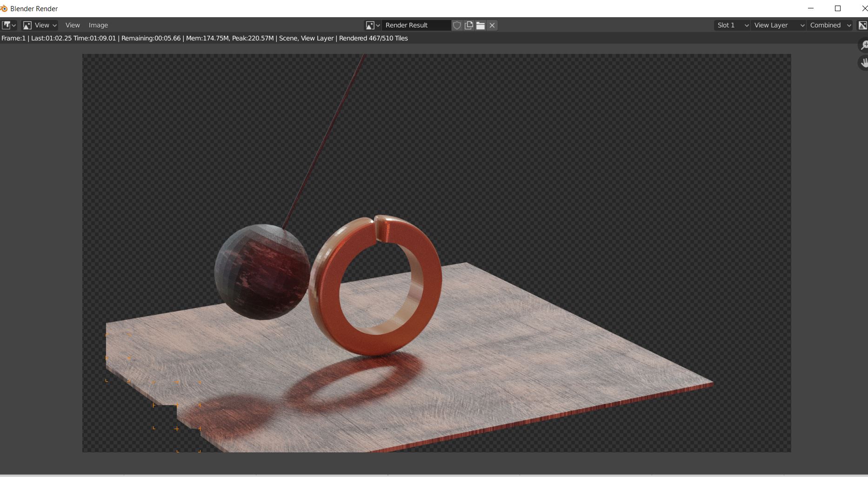Click the 'Time:01:09.01' status text

[x=94, y=38]
